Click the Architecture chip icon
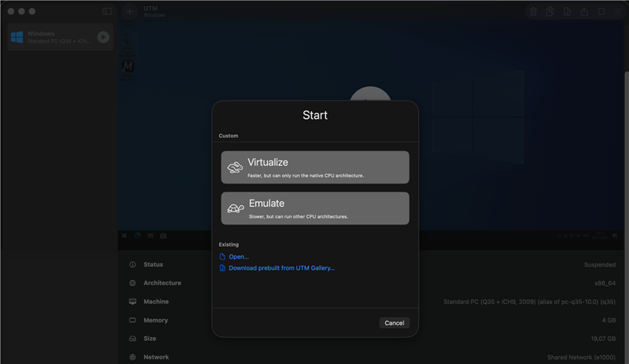 coord(133,283)
